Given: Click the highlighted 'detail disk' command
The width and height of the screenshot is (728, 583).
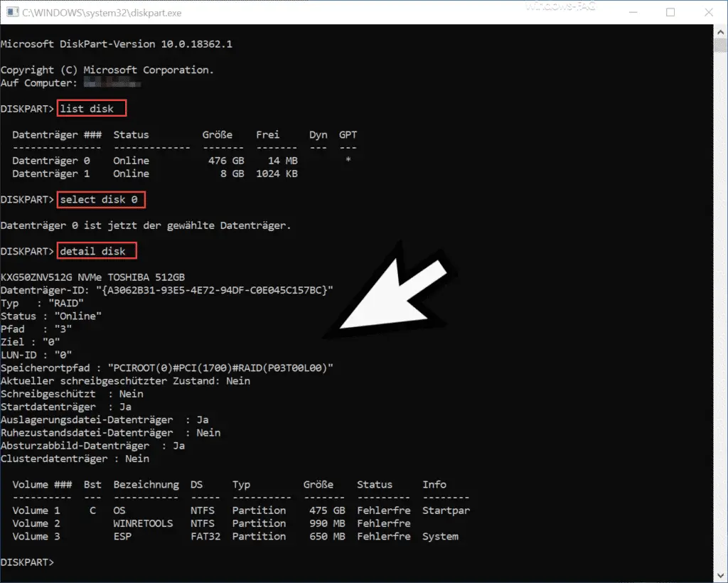Looking at the screenshot, I should point(97,251).
